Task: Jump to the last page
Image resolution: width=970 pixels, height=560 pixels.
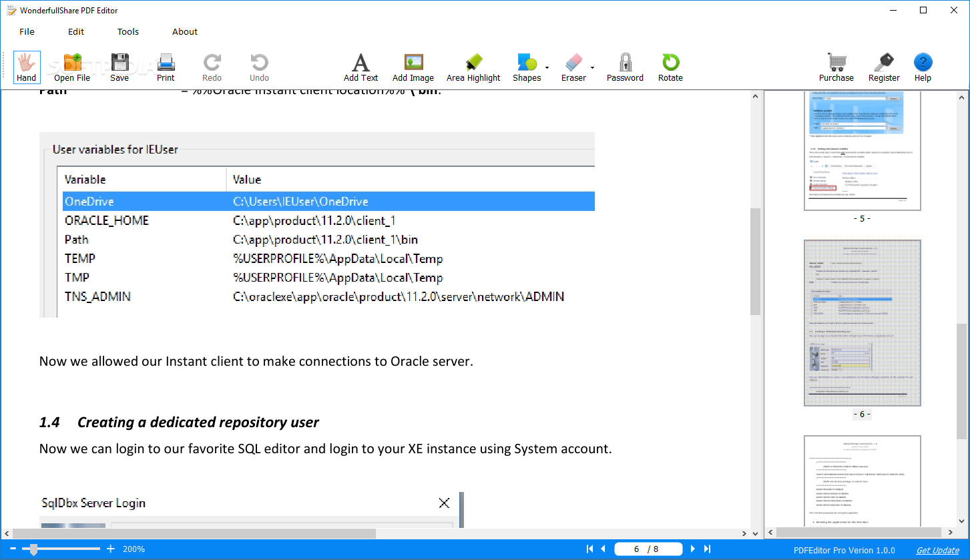Action: 707,549
